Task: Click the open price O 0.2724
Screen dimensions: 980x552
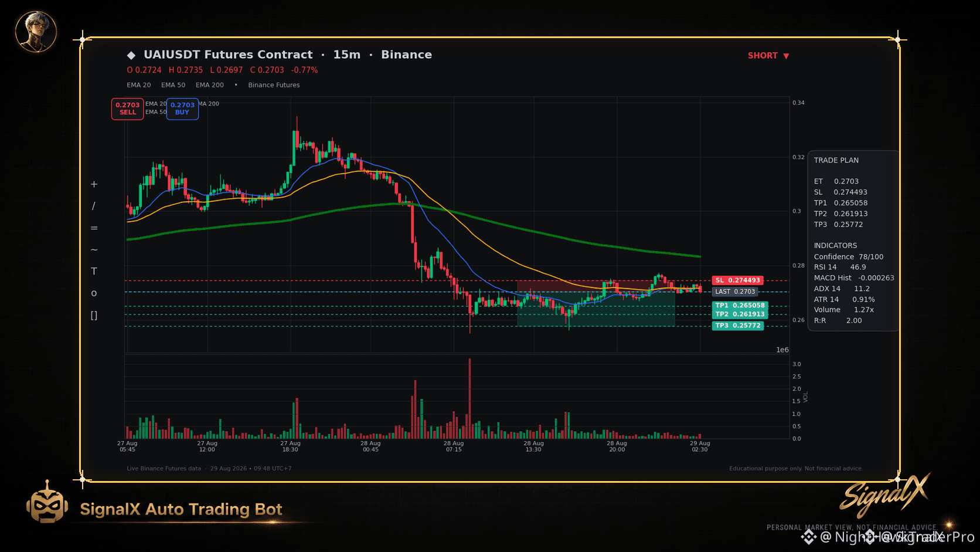Action: click(x=144, y=70)
